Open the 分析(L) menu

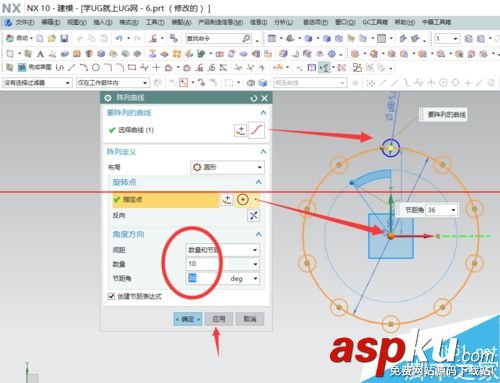point(283,22)
